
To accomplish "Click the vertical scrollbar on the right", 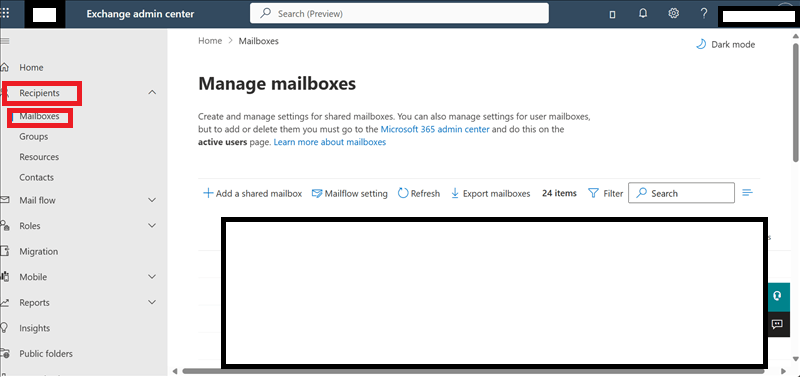I will click(796, 102).
